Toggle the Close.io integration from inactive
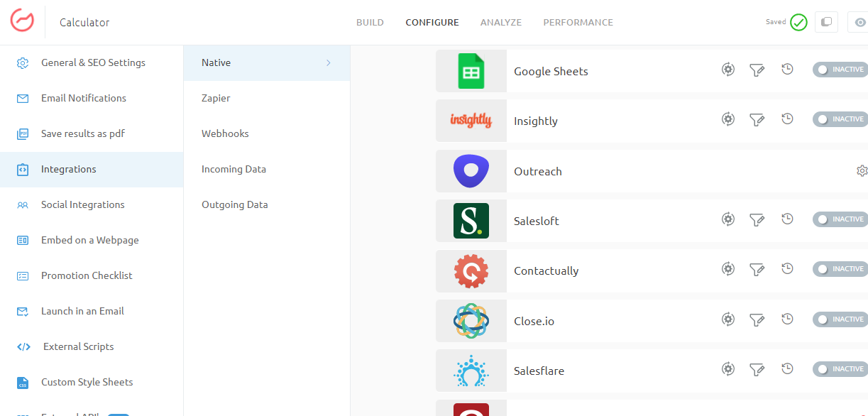The width and height of the screenshot is (868, 416). (x=840, y=319)
